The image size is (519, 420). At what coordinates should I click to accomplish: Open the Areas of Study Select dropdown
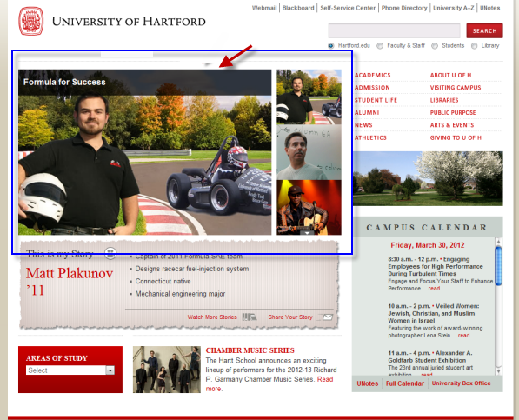tap(70, 370)
